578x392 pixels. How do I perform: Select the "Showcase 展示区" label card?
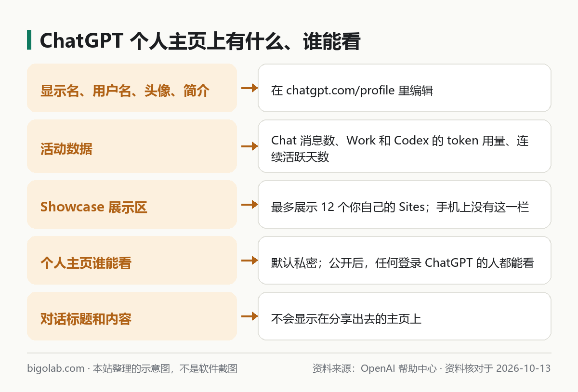(132, 205)
